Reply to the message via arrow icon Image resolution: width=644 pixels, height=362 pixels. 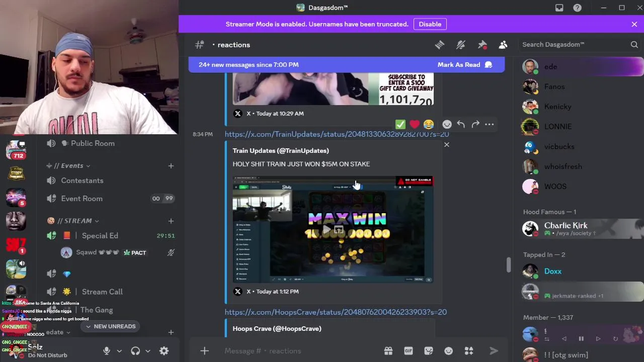[x=461, y=124]
